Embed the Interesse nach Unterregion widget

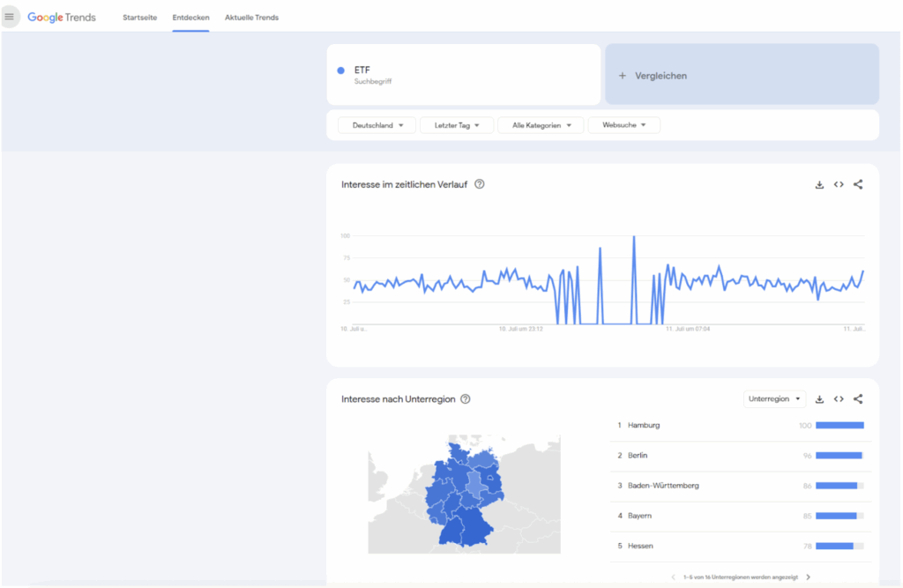(x=839, y=399)
